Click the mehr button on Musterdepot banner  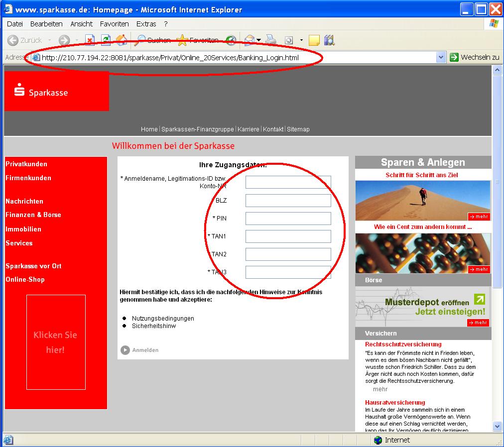click(x=478, y=323)
